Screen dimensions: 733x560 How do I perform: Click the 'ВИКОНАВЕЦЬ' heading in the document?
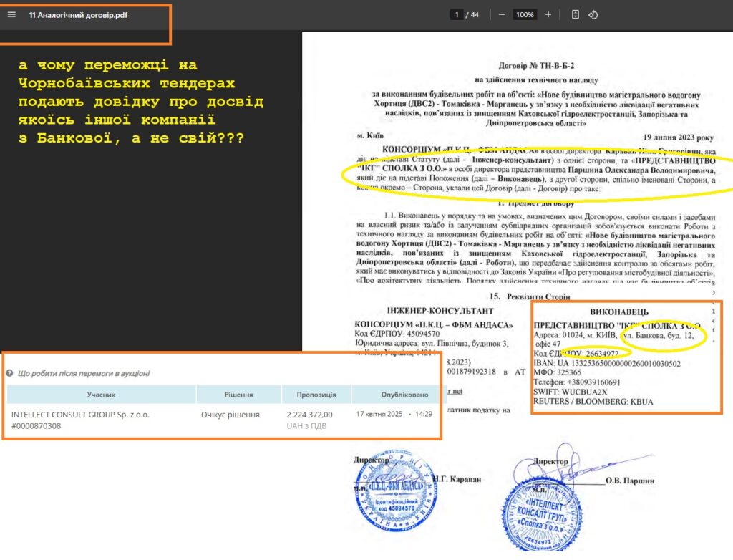619,312
